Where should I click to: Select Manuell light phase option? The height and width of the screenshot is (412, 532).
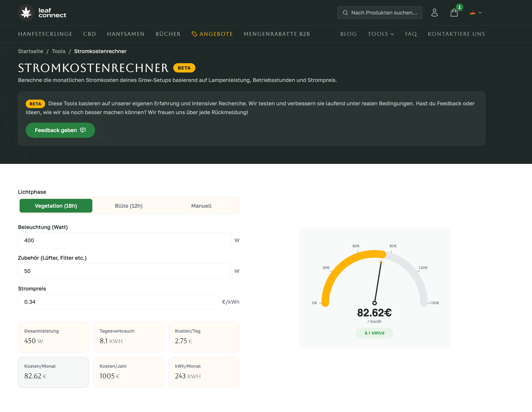(201, 206)
